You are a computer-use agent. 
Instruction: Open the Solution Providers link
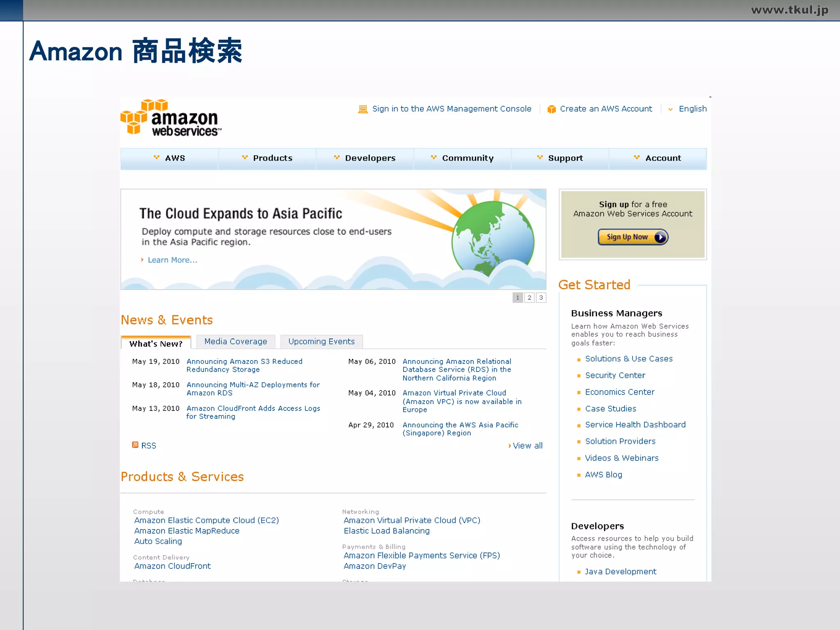pos(620,441)
